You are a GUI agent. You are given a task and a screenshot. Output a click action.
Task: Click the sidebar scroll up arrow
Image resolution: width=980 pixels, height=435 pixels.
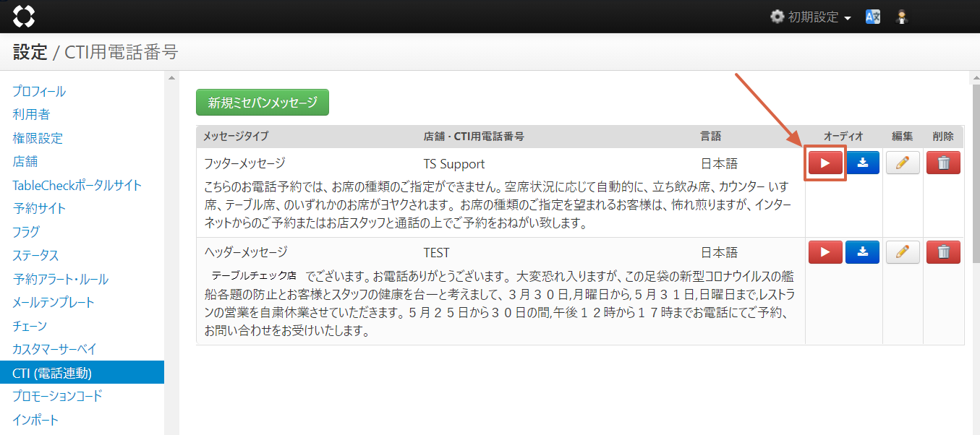(171, 78)
